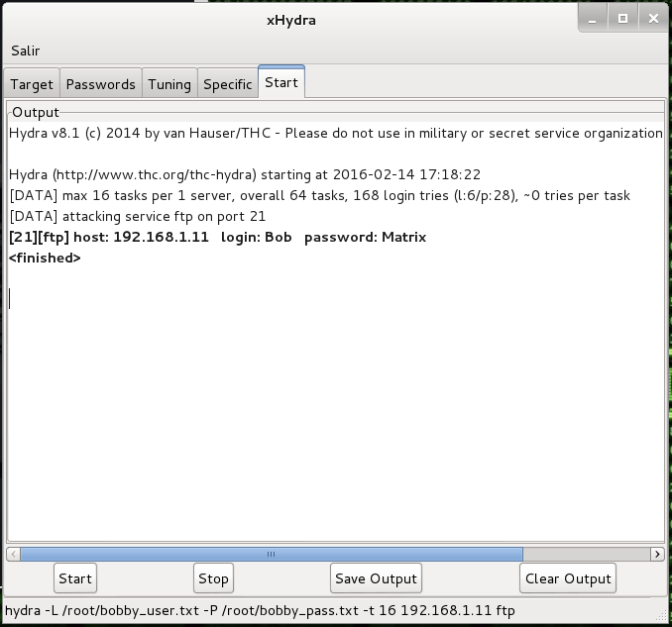This screenshot has height=627, width=672.
Task: Click the 'attacking service ftp on port 21' line
Action: pos(137,216)
